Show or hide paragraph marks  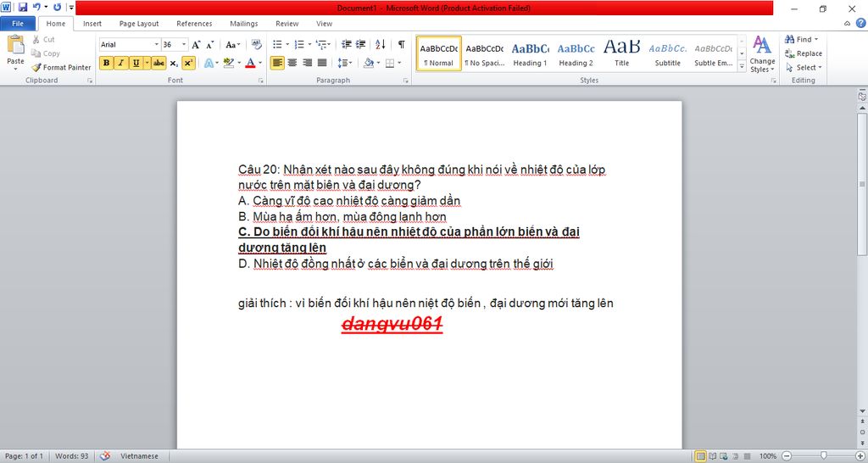(401, 45)
